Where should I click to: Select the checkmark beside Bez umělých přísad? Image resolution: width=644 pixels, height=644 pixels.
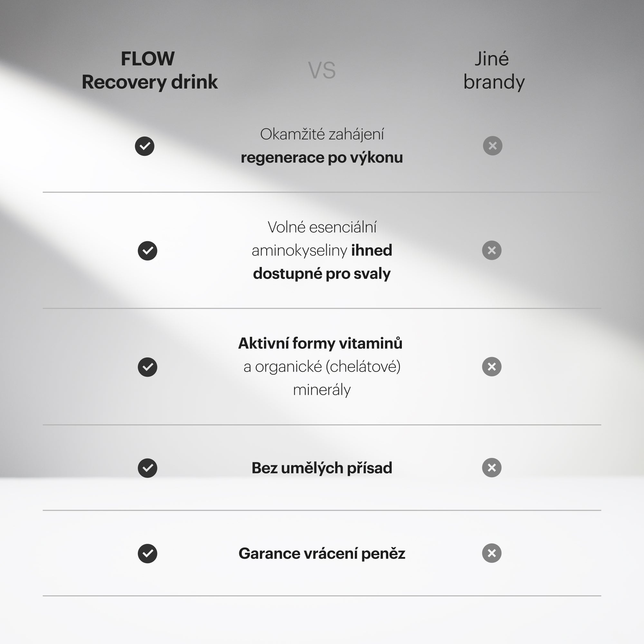(147, 468)
